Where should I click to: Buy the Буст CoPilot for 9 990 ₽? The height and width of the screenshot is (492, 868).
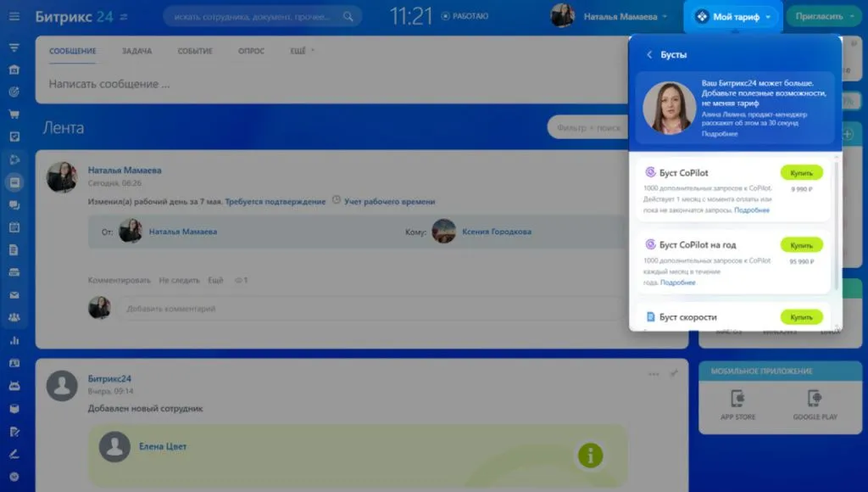click(x=801, y=172)
